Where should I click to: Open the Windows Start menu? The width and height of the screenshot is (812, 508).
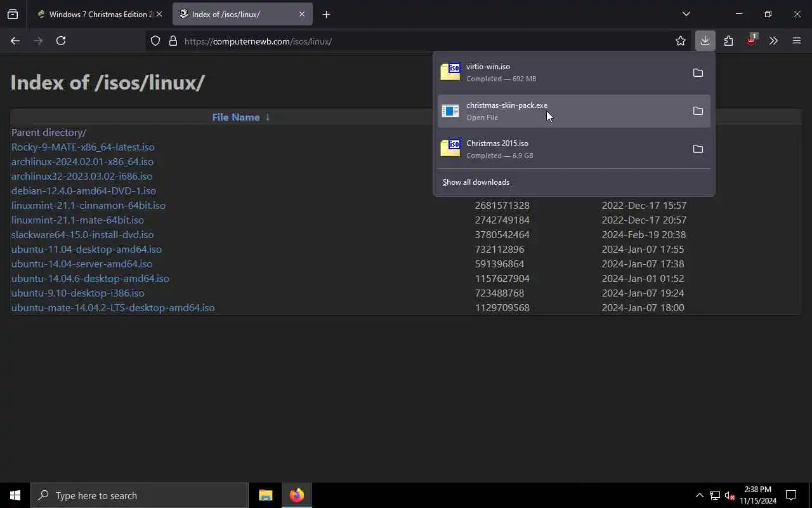[x=15, y=495]
